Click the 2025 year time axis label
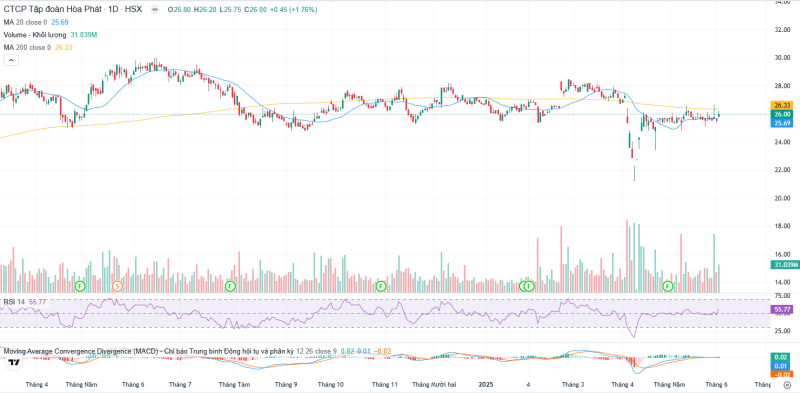Image resolution: width=800 pixels, height=393 pixels. 485,384
